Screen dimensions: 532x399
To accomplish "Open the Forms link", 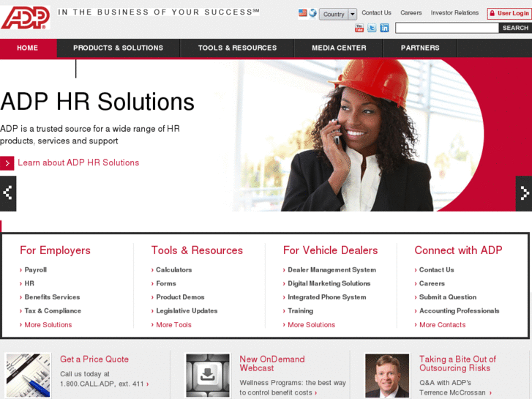I will (166, 283).
